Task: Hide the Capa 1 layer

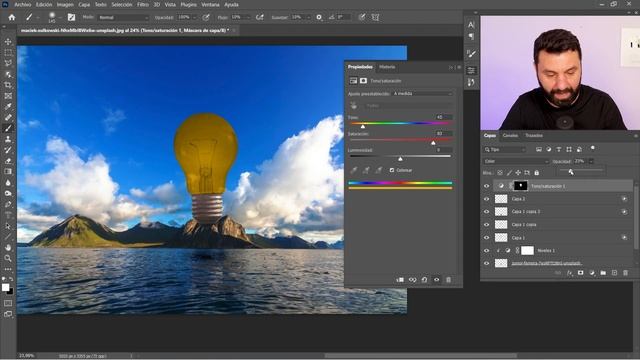Action: point(487,238)
